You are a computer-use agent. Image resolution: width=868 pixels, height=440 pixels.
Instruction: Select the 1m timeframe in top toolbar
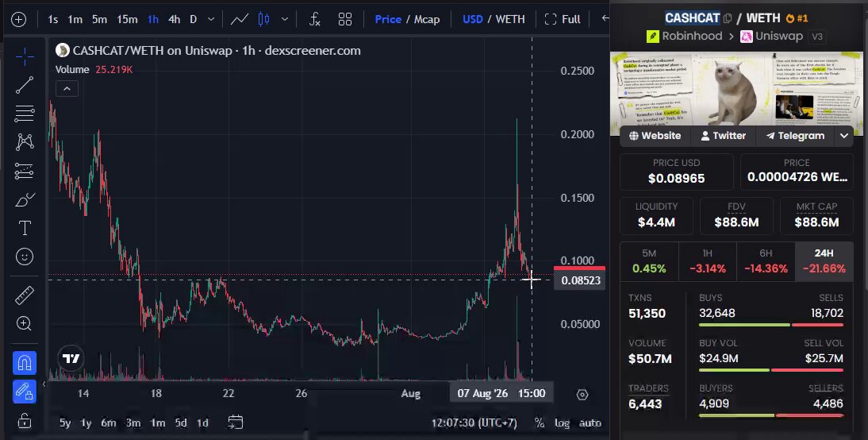coord(75,19)
